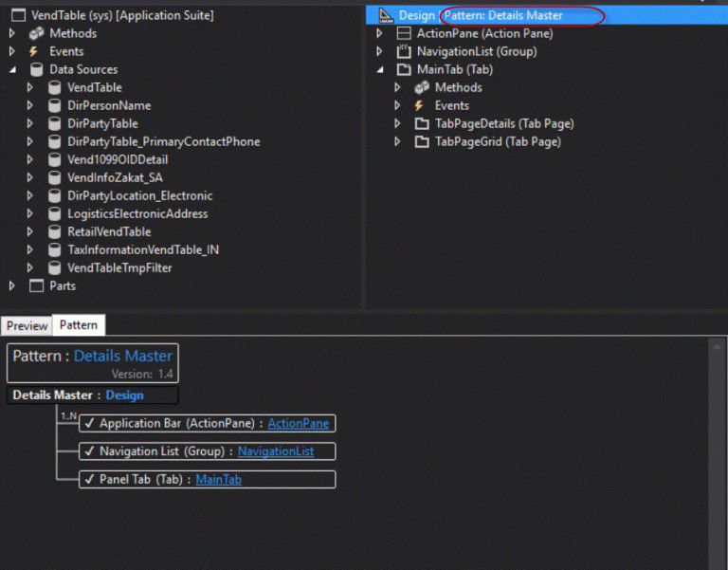Expand the DirPersonName data source
The image size is (728, 570).
(x=30, y=106)
